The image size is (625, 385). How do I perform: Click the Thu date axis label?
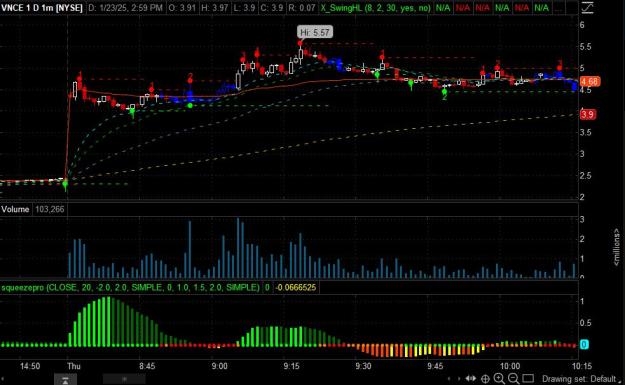click(74, 366)
